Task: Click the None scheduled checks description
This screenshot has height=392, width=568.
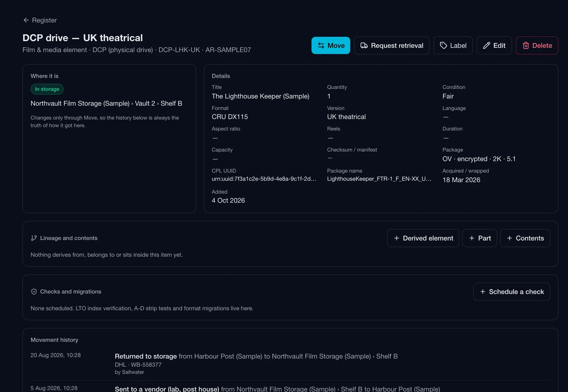Action: click(142, 308)
